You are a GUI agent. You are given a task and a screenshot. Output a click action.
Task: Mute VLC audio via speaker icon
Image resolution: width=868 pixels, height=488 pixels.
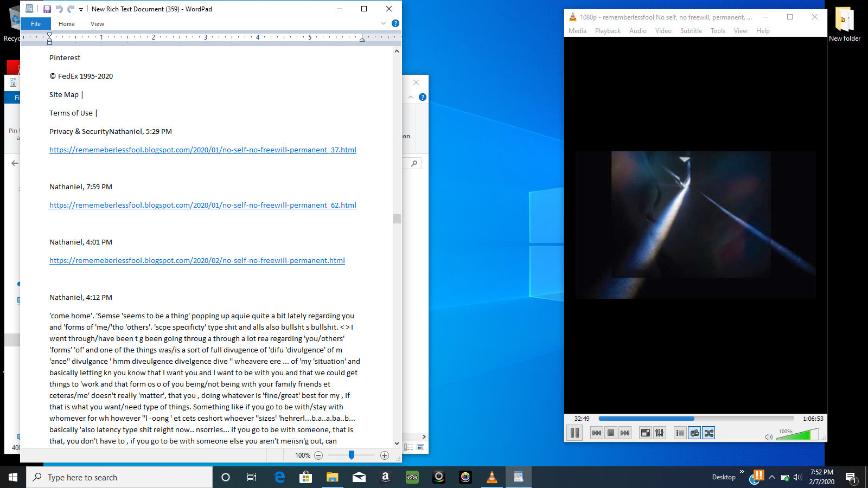tap(769, 436)
